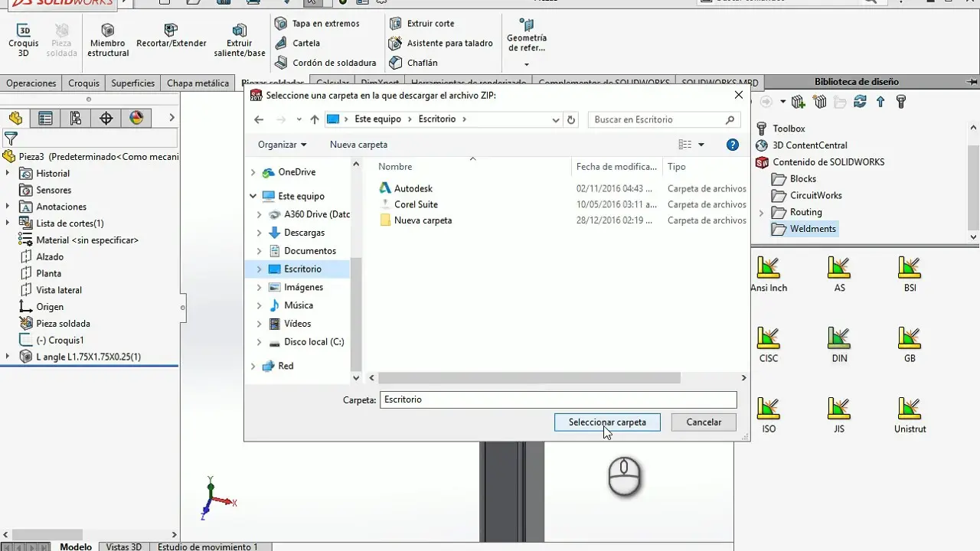Open the Organizar dropdown menu
The height and width of the screenshot is (551, 980).
pos(282,145)
